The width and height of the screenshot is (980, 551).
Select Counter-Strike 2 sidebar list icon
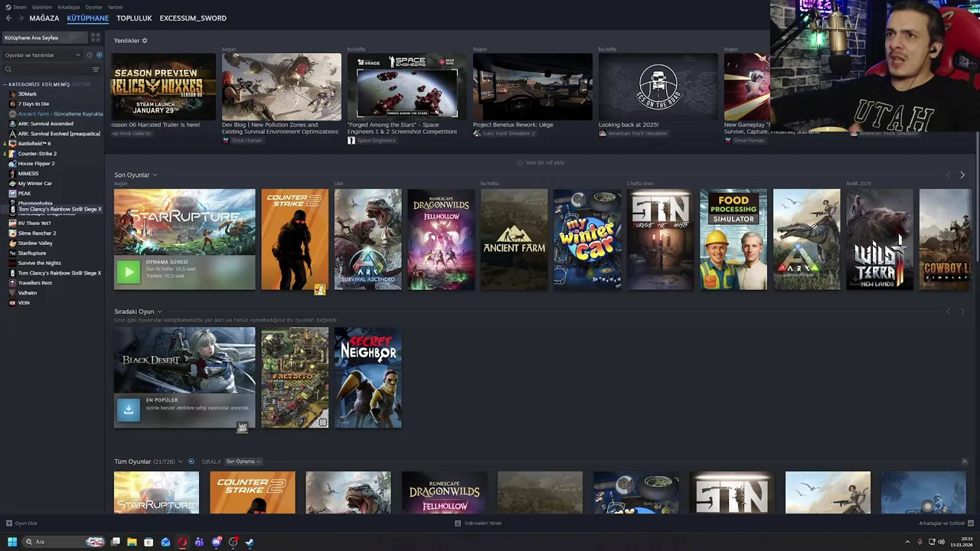click(12, 154)
